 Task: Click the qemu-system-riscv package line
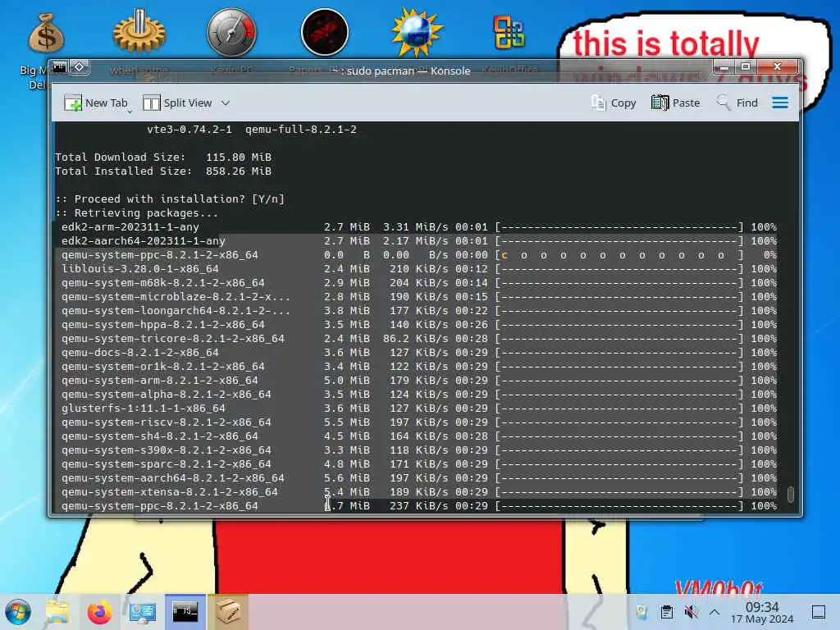click(419, 422)
